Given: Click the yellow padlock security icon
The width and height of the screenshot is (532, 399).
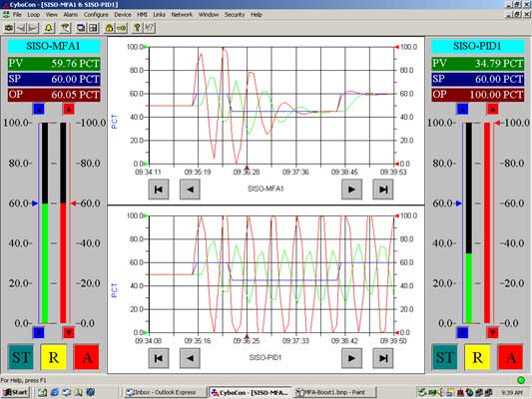Looking at the screenshot, I should [109, 28].
